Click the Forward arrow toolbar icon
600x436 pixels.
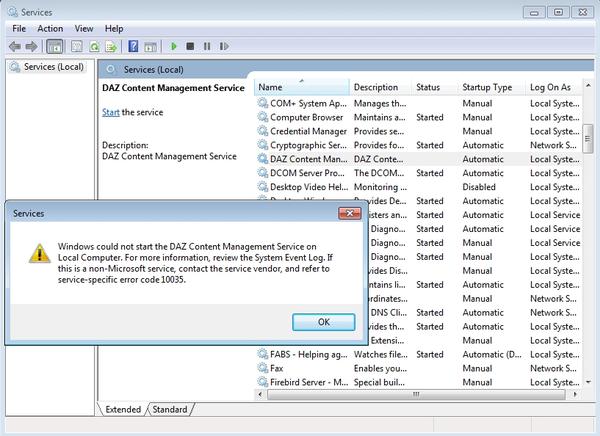click(31, 47)
